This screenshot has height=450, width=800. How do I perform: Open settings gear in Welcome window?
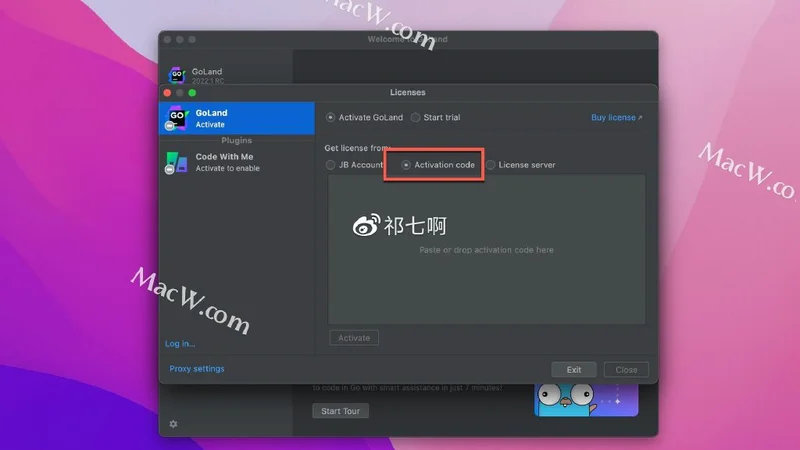[x=173, y=424]
